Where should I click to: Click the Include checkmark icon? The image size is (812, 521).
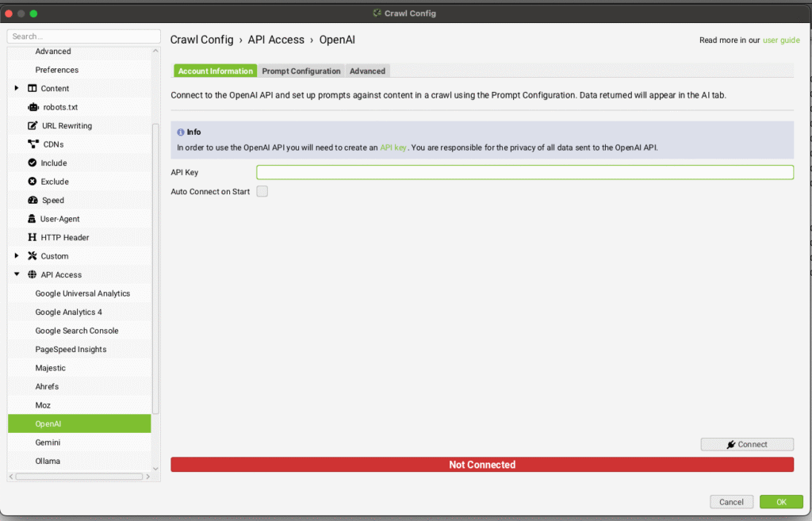33,163
